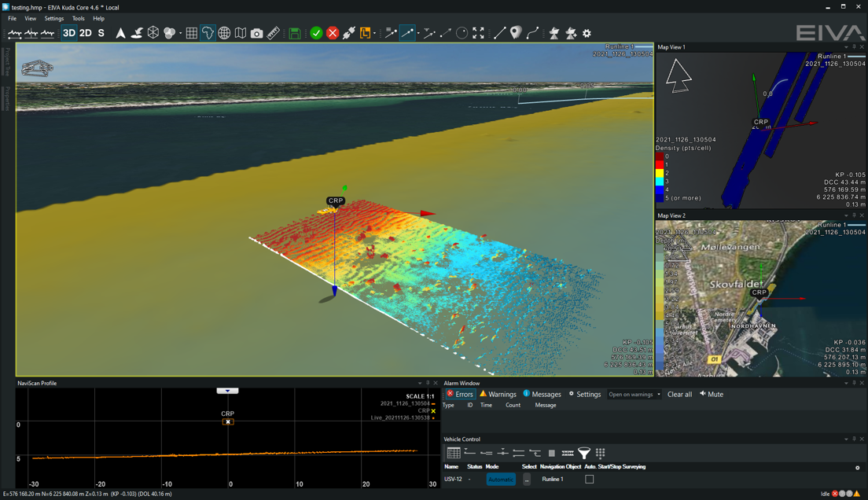Open the Tools menu
Viewport: 868px width, 500px height.
tap(79, 18)
